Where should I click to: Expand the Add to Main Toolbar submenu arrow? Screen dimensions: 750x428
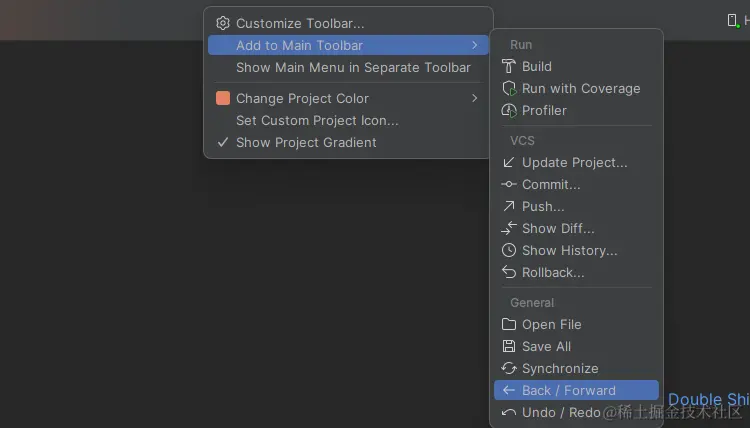pyautogui.click(x=475, y=45)
